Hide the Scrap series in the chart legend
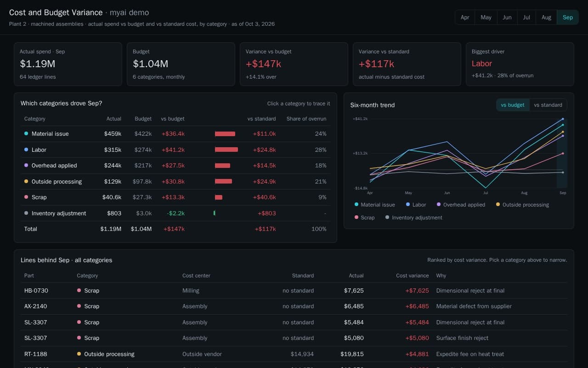The height and width of the screenshot is (368, 588). point(364,218)
